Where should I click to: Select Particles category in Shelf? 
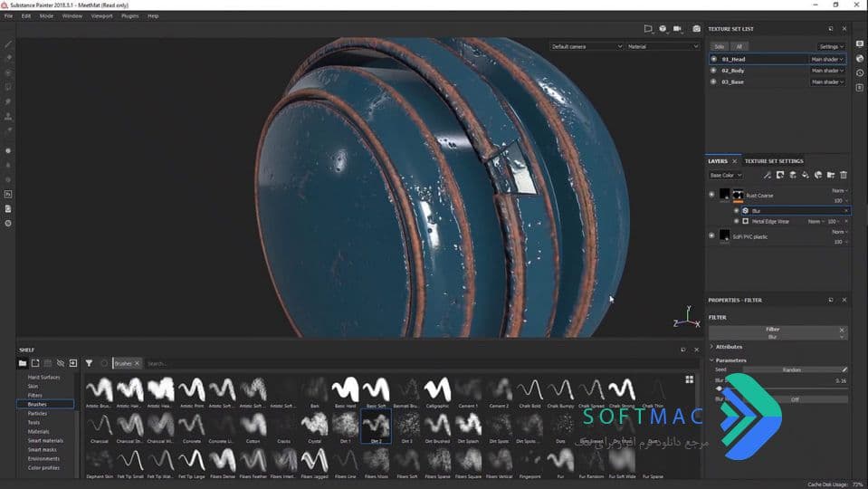coord(38,413)
